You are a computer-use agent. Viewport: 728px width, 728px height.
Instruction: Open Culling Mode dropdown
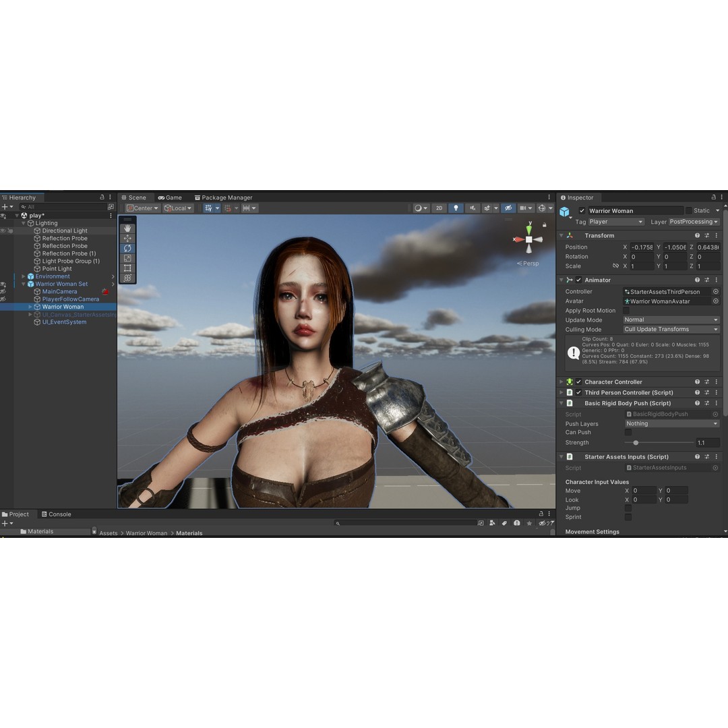[x=671, y=329]
